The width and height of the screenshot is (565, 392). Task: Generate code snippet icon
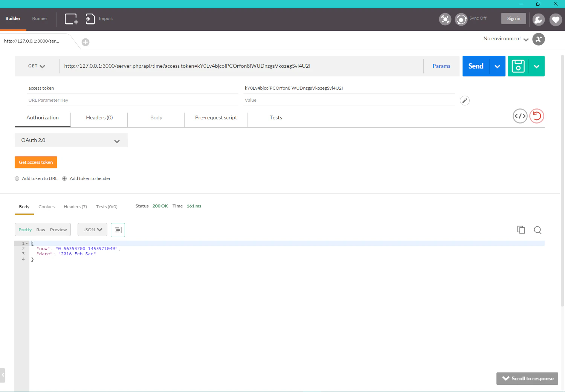[520, 116]
